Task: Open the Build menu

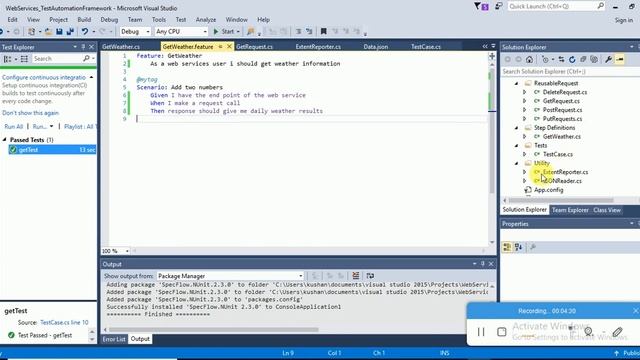Action: tap(84, 20)
